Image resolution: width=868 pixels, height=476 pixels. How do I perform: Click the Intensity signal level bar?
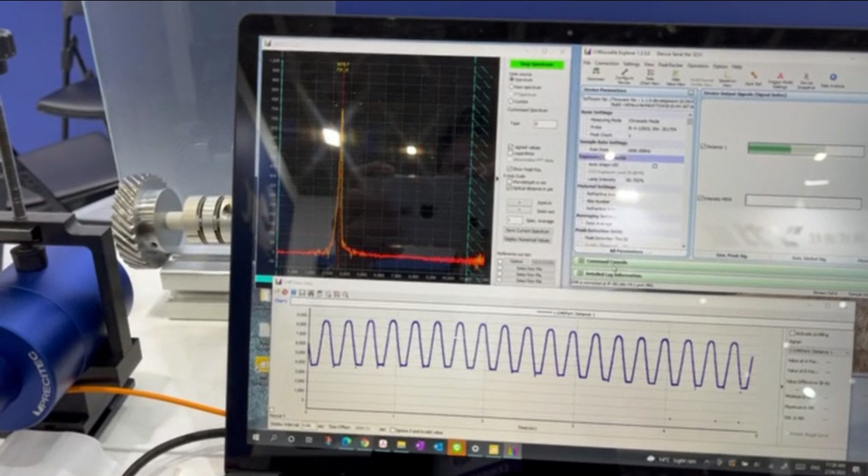tap(803, 202)
